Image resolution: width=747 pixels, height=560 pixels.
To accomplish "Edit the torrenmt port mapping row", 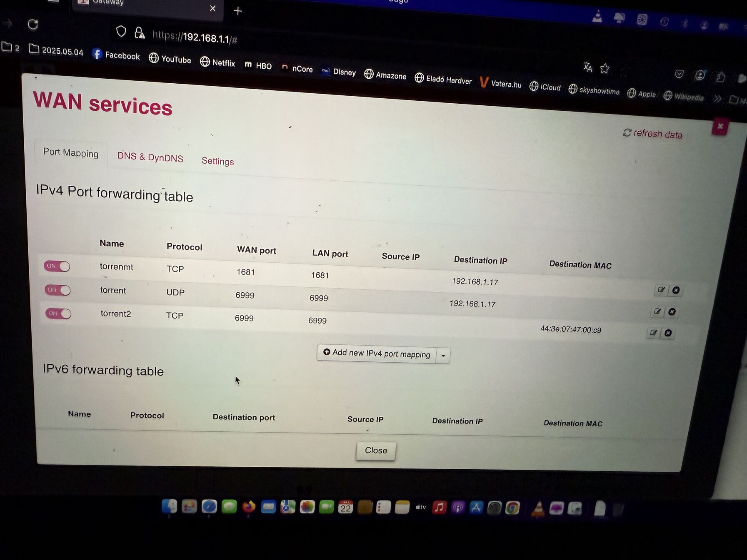I will click(x=661, y=290).
